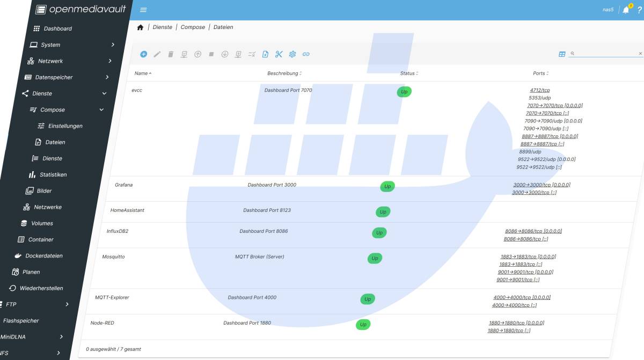The image size is (644, 360).
Task: Open MQTT-Explorer 4000→4000/tcp [0.0.0.0] link
Action: (522, 298)
